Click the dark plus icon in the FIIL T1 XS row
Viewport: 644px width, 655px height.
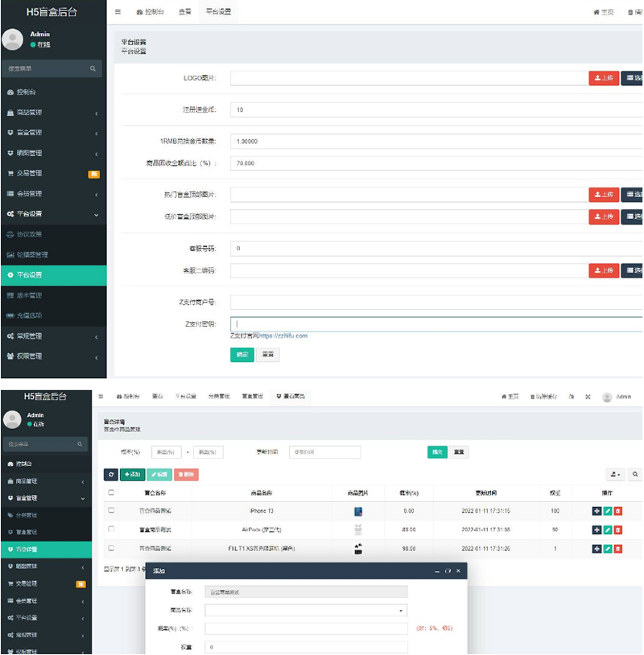click(597, 549)
